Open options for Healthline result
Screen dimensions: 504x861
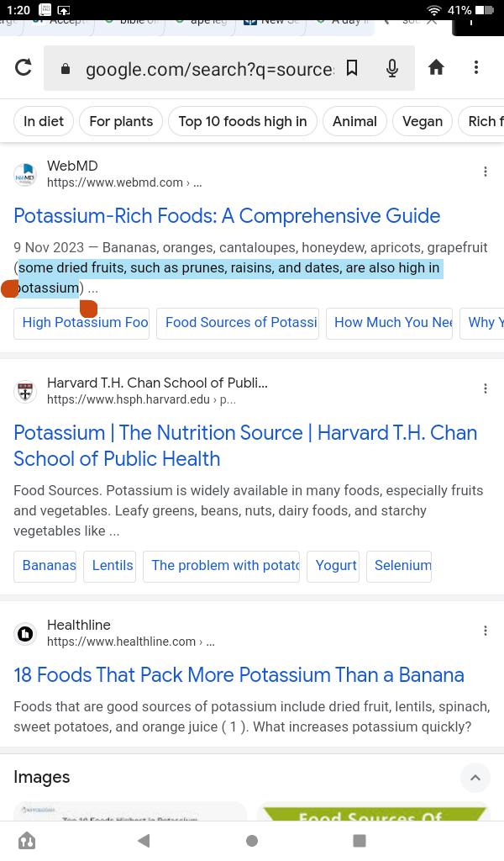[x=486, y=631]
